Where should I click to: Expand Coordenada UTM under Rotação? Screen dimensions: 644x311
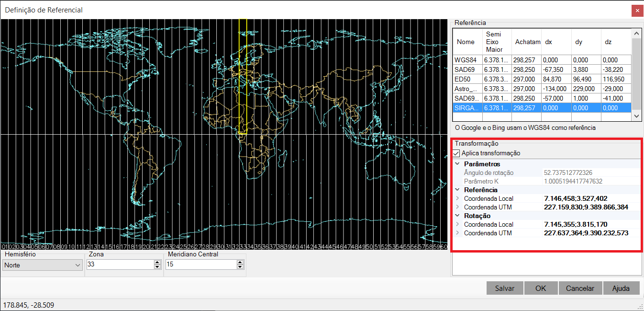pyautogui.click(x=457, y=233)
